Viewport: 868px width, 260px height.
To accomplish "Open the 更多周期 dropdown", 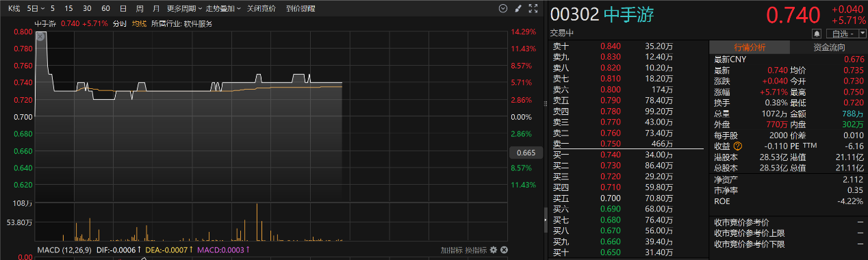I will (183, 8).
